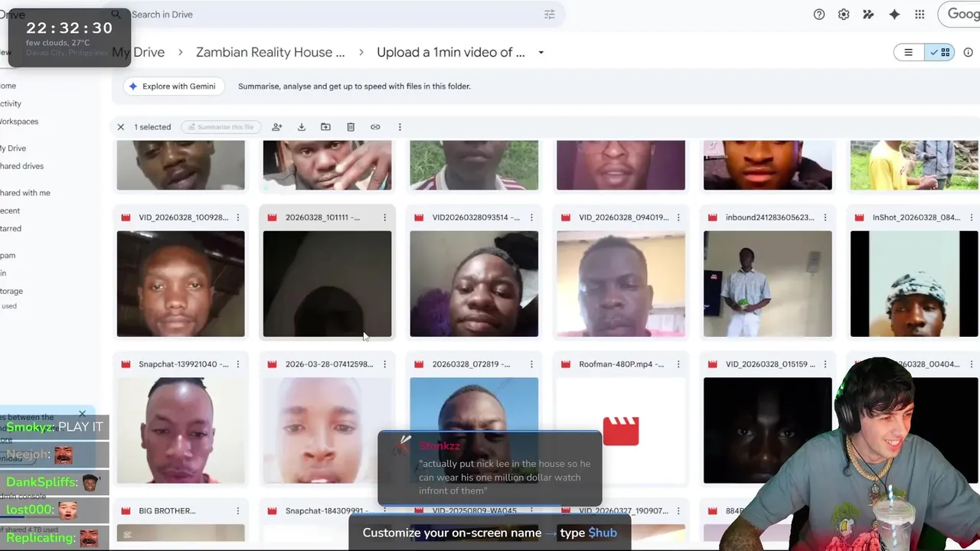Close the small popup above chat overlay
This screenshot has width=980, height=551.
(x=82, y=415)
